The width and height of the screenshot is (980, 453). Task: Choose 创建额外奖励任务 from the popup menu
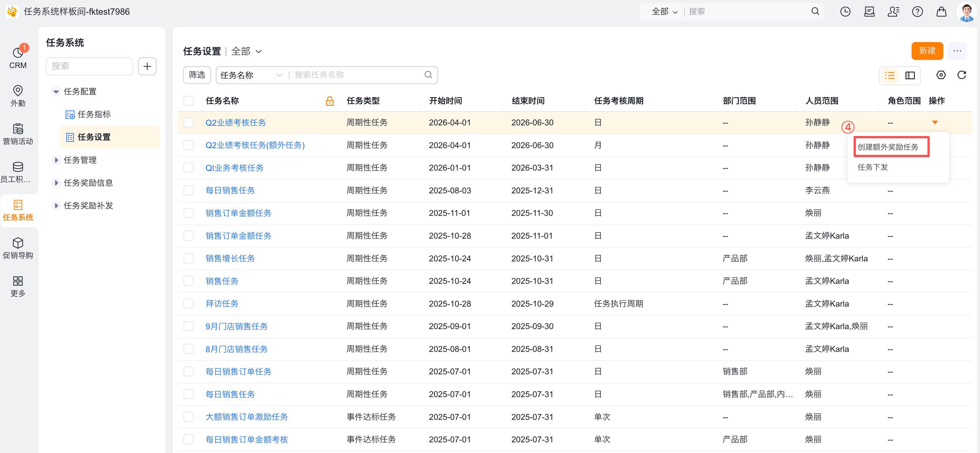tap(888, 147)
